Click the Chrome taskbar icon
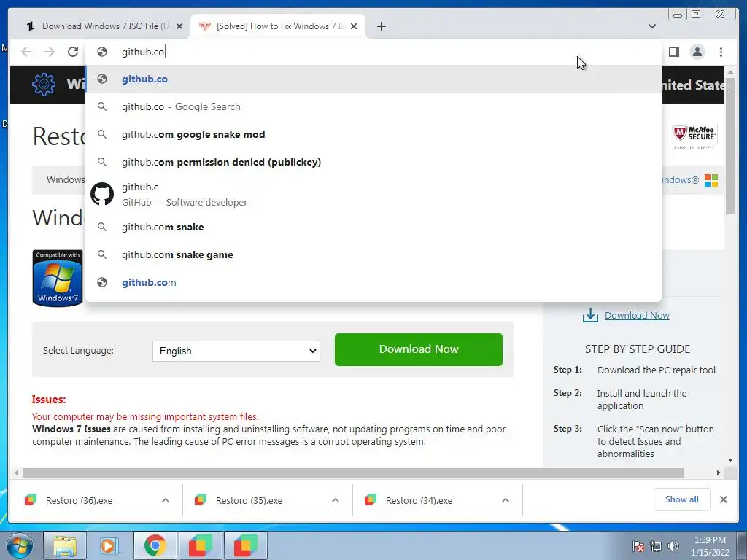The width and height of the screenshot is (747, 560). point(155,545)
